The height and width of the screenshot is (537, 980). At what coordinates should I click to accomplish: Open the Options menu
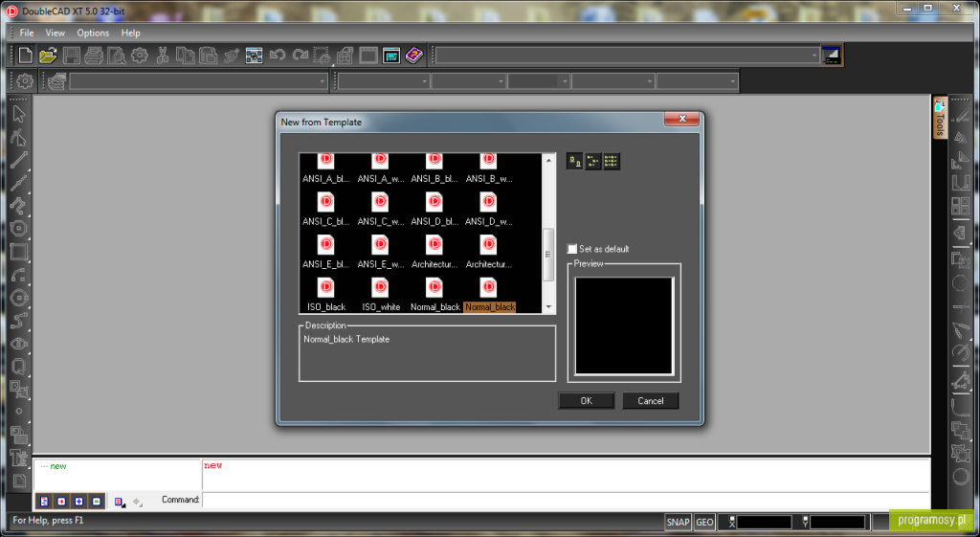click(x=93, y=33)
